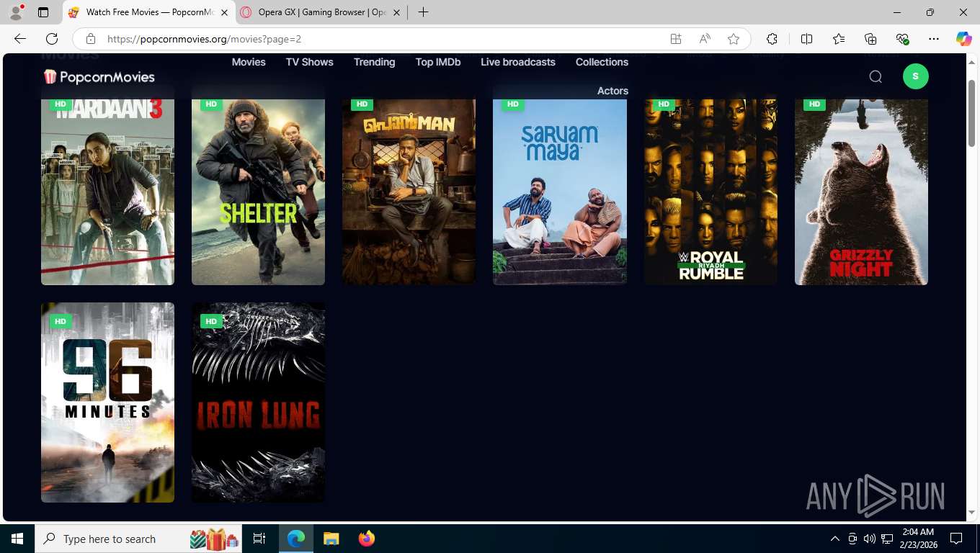Open the Windows Start menu
The height and width of the screenshot is (553, 980).
[17, 539]
